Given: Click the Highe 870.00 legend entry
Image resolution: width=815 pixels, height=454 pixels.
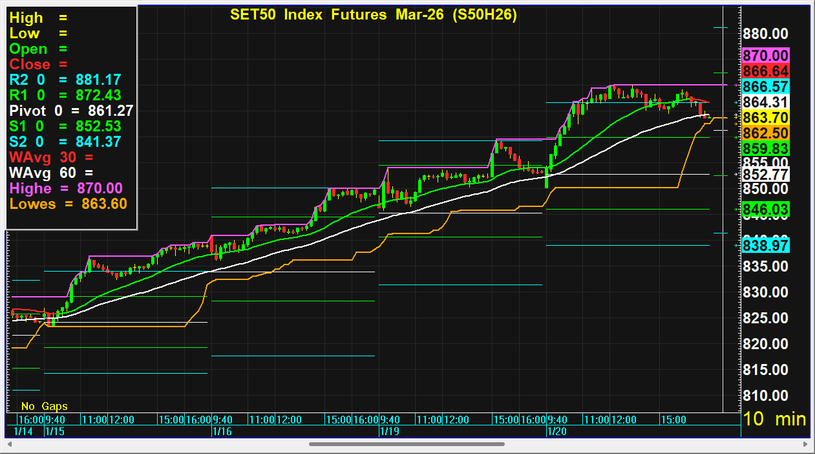Looking at the screenshot, I should point(65,188).
